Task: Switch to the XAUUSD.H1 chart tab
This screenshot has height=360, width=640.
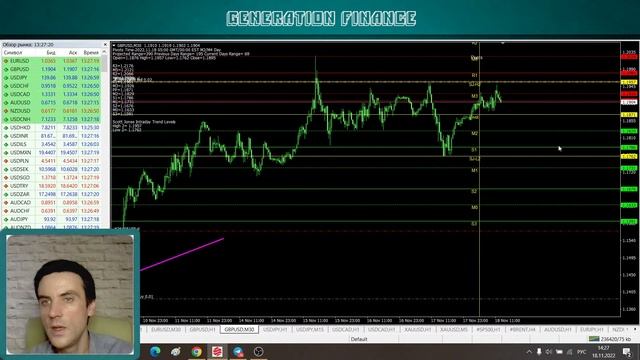Action: pyautogui.click(x=418, y=329)
